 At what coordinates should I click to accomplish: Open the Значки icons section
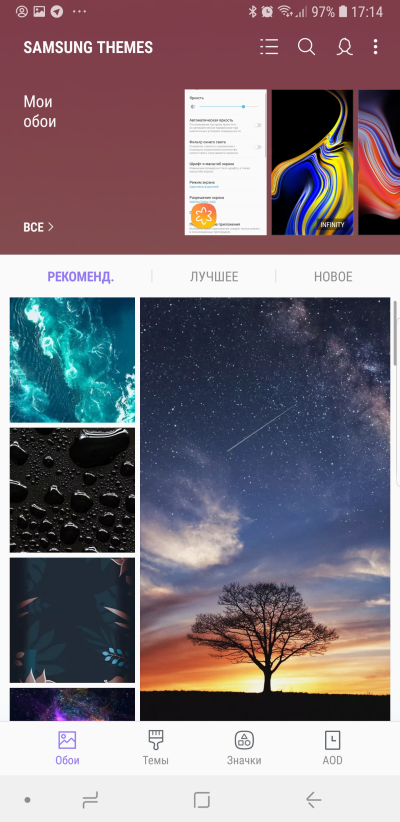[x=244, y=748]
